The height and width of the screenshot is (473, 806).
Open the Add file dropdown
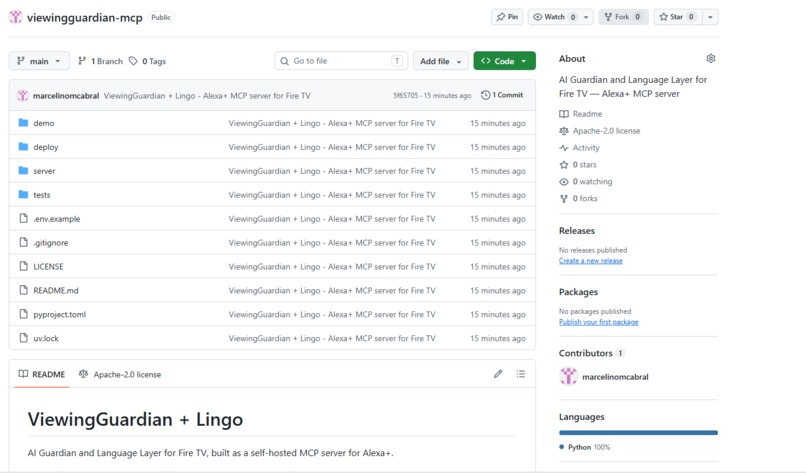tap(441, 61)
